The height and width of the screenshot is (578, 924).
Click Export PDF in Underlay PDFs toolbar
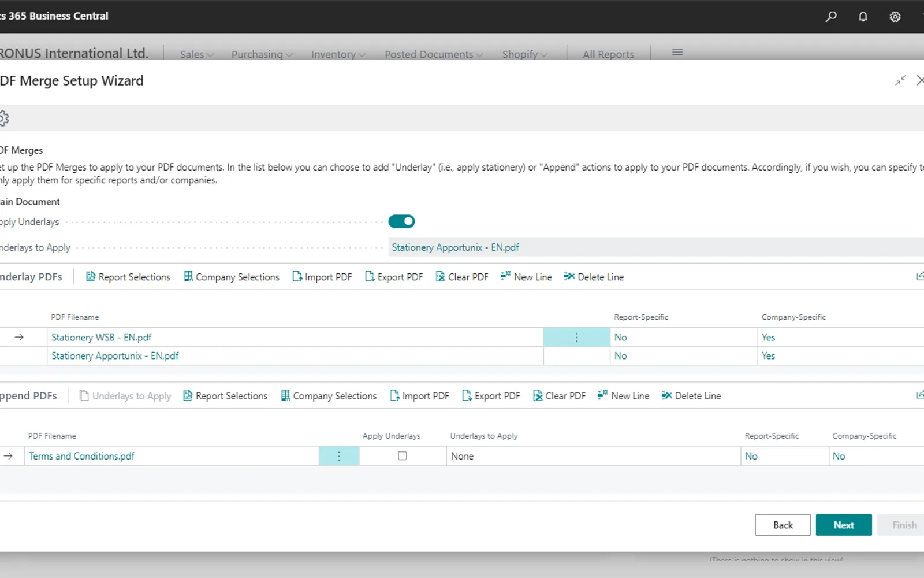pos(394,277)
